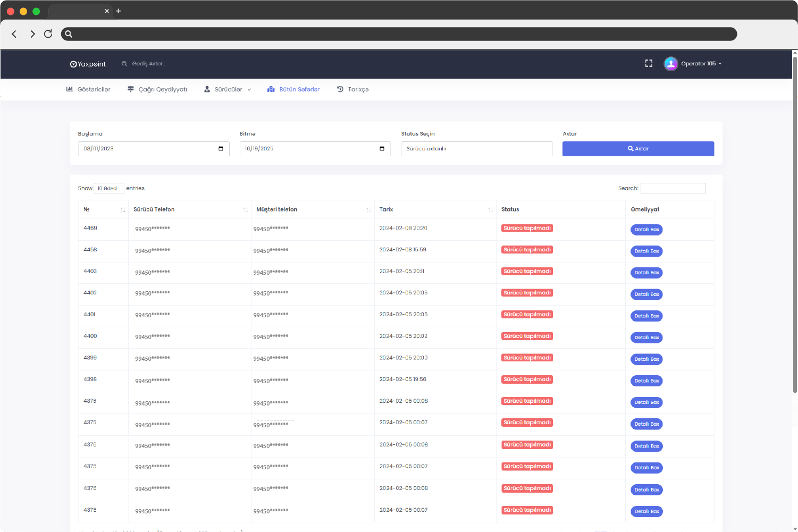Expand the Sürücülər dropdown menu

[249, 89]
